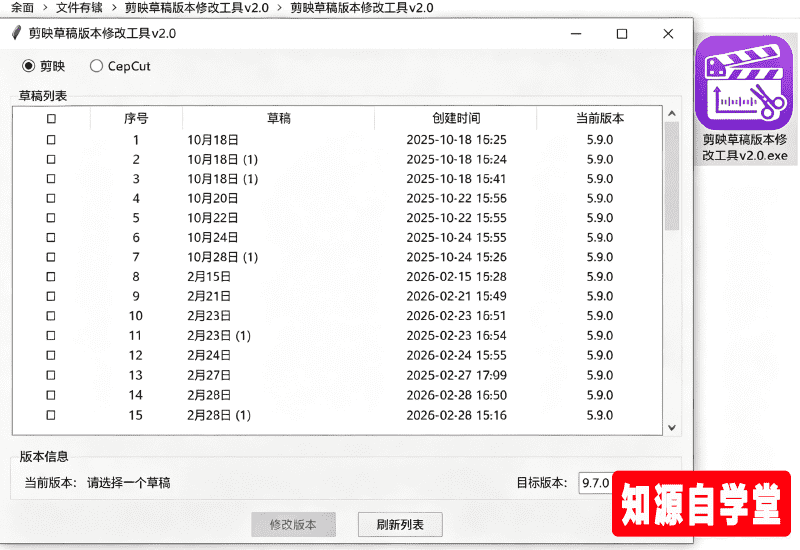Enable the checkbox beside draft 2月24日
This screenshot has width=800, height=550.
click(51, 355)
